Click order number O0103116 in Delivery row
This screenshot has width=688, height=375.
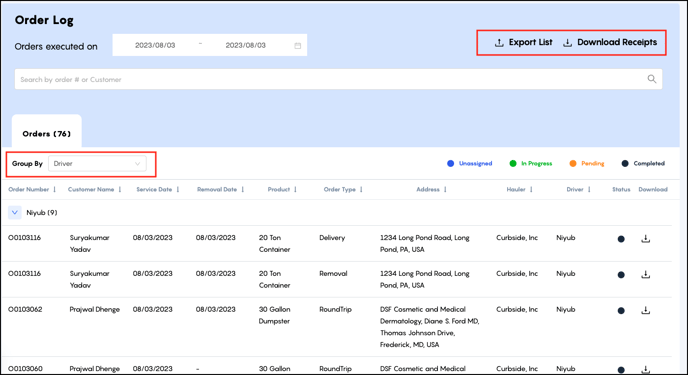click(x=25, y=238)
